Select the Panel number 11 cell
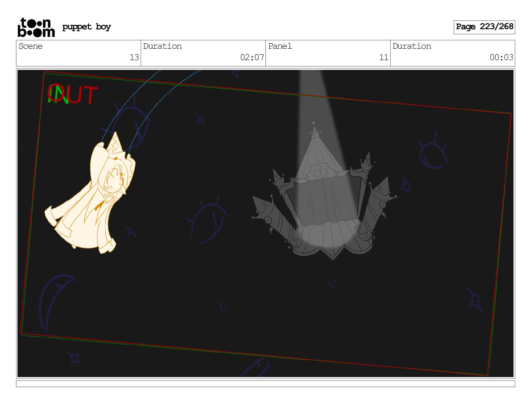Viewport: 532px width, 411px height. click(328, 53)
